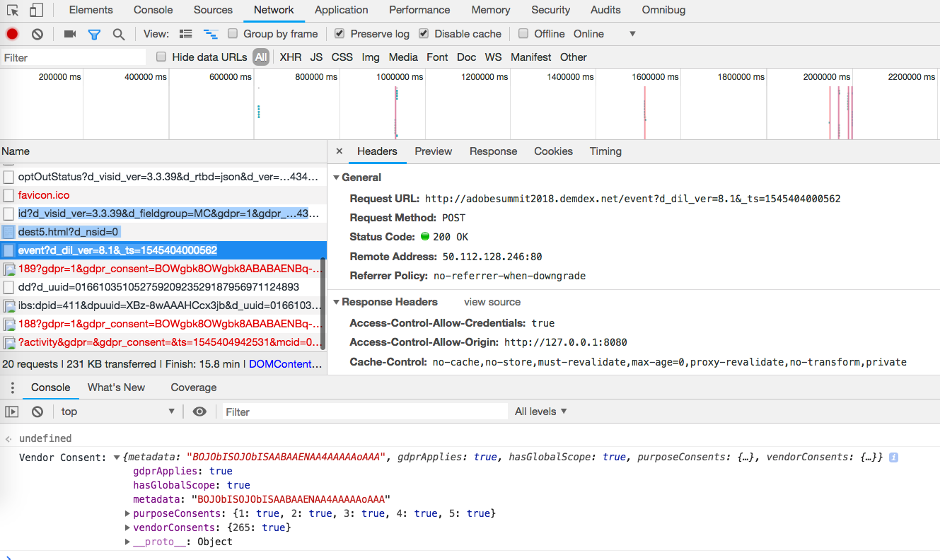Clear the network log
The width and height of the screenshot is (940, 560).
tap(37, 34)
